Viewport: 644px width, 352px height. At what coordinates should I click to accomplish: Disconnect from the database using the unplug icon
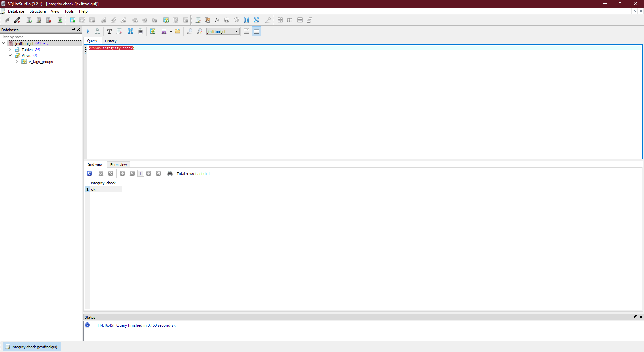tap(17, 20)
